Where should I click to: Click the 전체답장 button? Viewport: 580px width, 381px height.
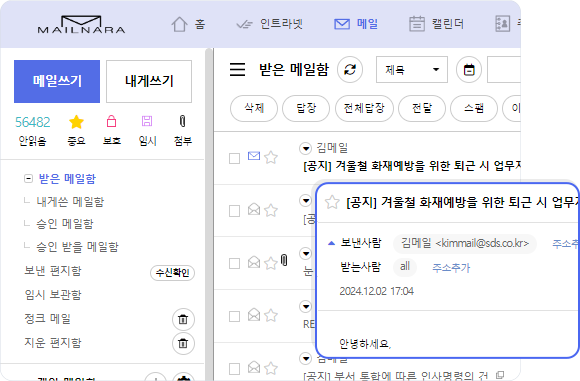pyautogui.click(x=364, y=108)
